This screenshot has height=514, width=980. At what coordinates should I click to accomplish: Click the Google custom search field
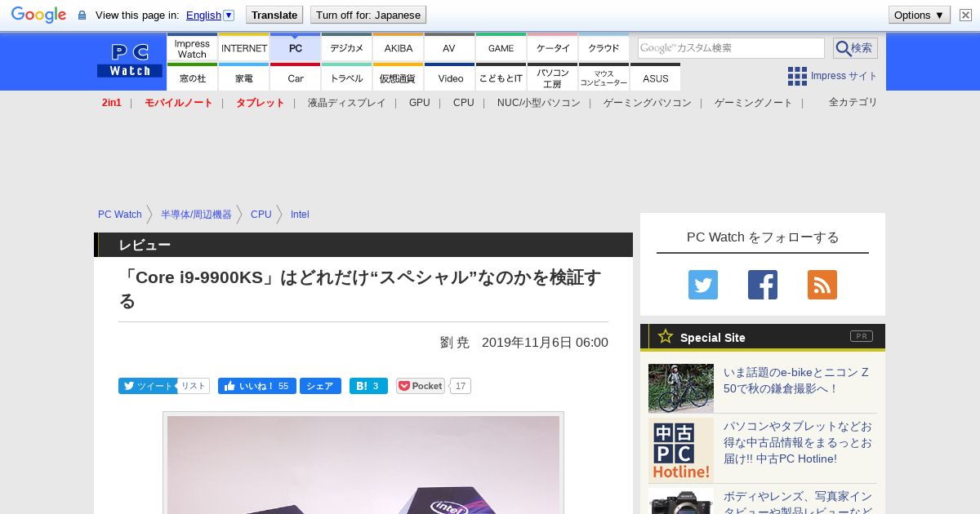[x=731, y=48]
